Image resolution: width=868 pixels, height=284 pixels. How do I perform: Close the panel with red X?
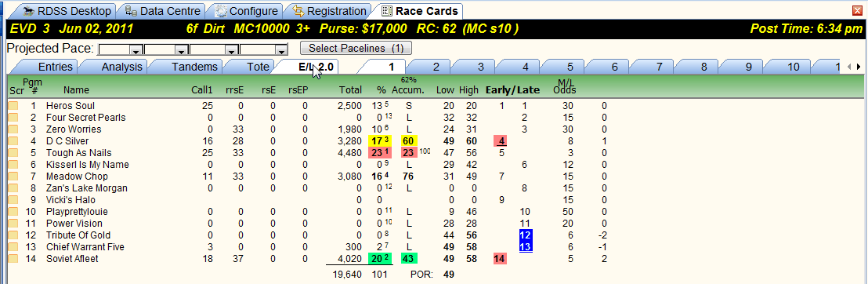[858, 10]
